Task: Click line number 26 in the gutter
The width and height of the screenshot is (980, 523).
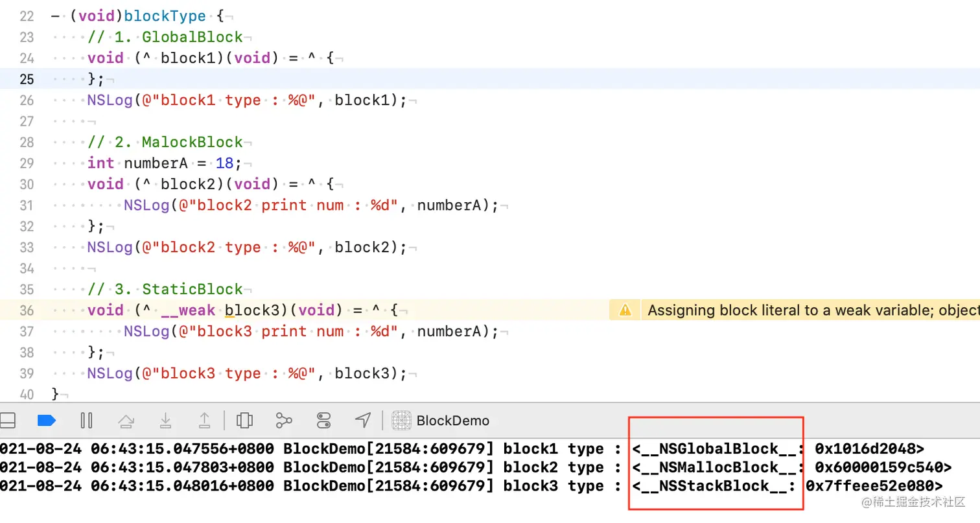Action: point(27,100)
